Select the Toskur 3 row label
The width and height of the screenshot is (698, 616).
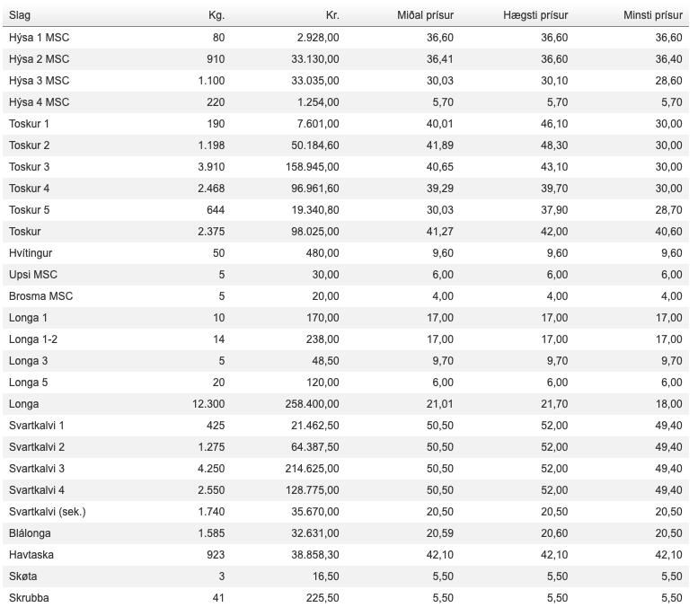[29, 167]
